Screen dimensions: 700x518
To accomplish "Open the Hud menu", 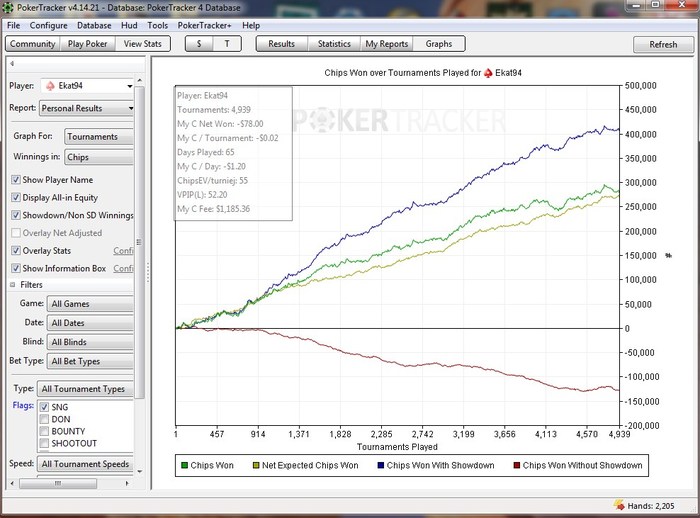I will (x=129, y=25).
